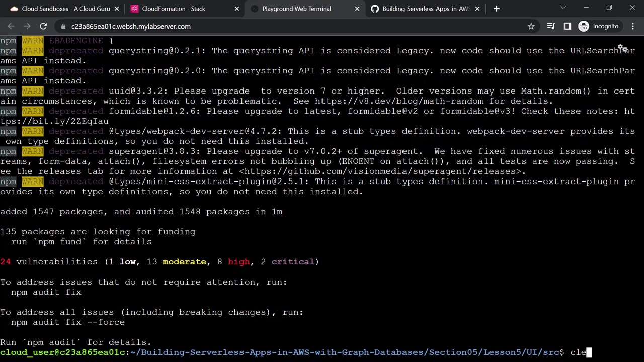644x362 pixels.
Task: Toggle the browser side panel
Action: tap(568, 26)
